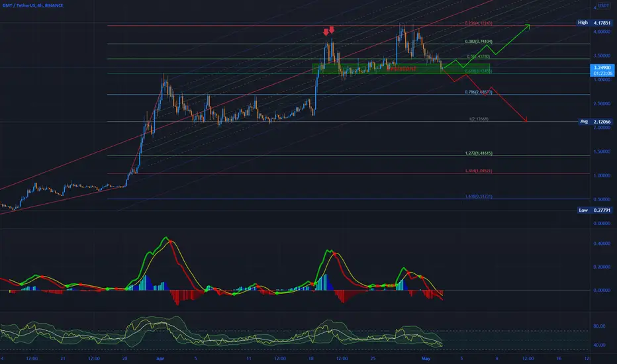The image size is (617, 364).
Task: Click the 1.272(1.41615) Fibonacci label
Action: pyautogui.click(x=478, y=153)
